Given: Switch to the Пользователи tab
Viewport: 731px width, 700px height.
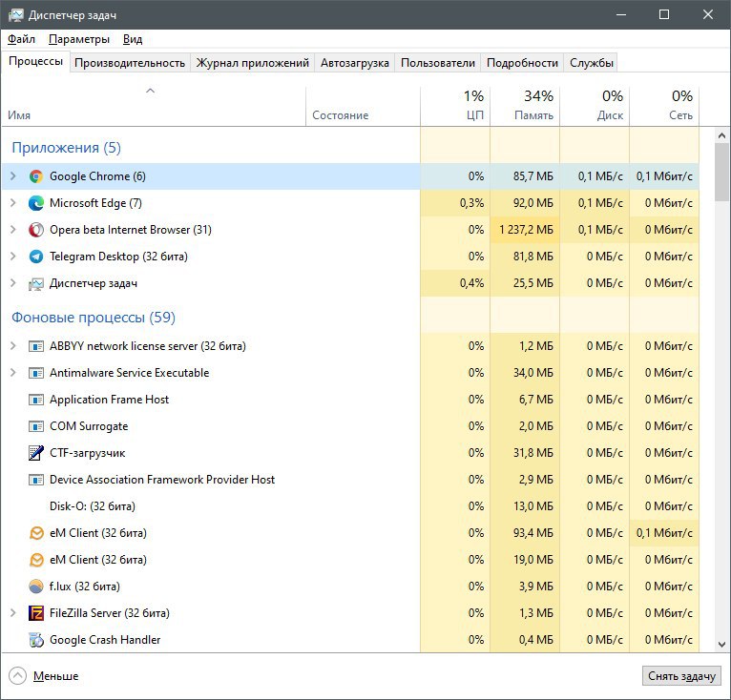Looking at the screenshot, I should coord(438,63).
